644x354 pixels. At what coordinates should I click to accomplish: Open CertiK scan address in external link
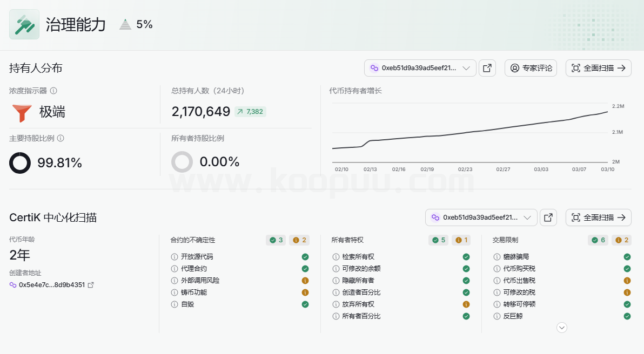tap(548, 217)
